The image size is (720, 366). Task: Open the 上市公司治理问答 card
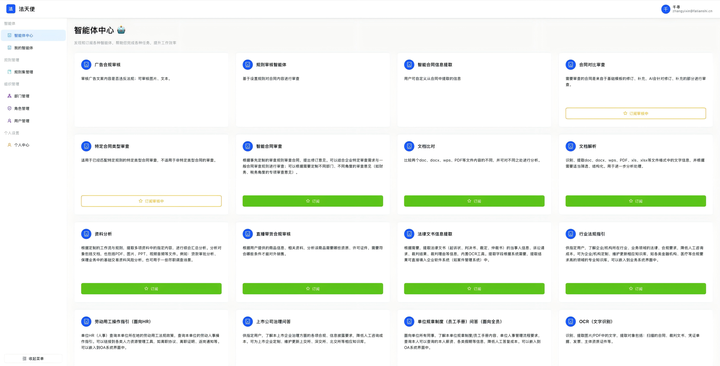coord(313,338)
